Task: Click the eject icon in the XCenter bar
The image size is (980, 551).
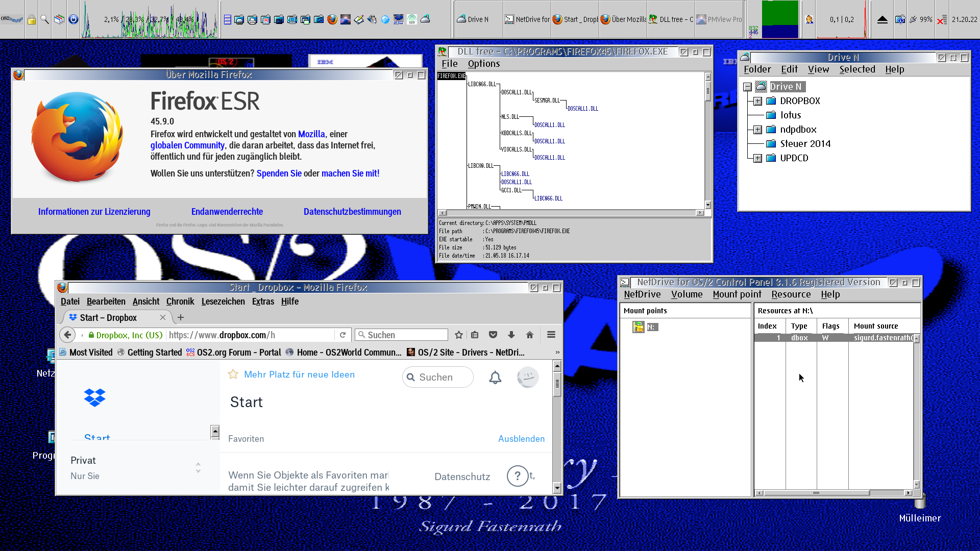Action: tap(883, 19)
